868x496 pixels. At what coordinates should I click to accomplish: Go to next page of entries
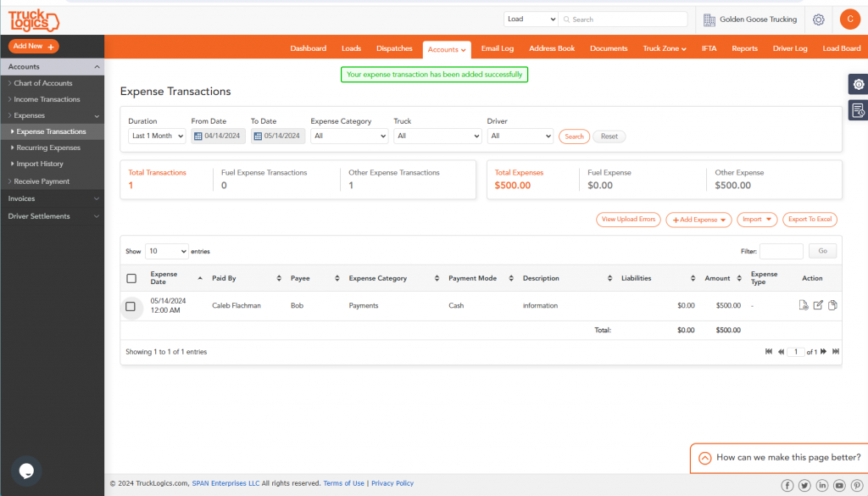tap(823, 352)
